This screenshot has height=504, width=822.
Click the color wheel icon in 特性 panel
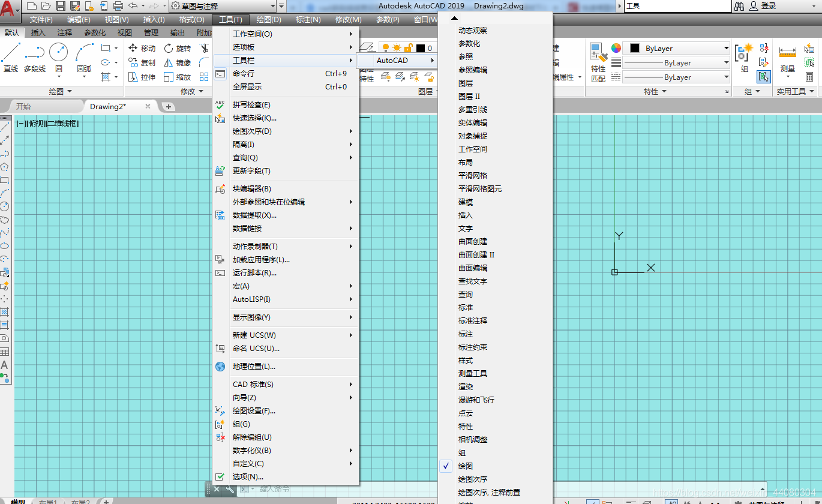coord(616,48)
